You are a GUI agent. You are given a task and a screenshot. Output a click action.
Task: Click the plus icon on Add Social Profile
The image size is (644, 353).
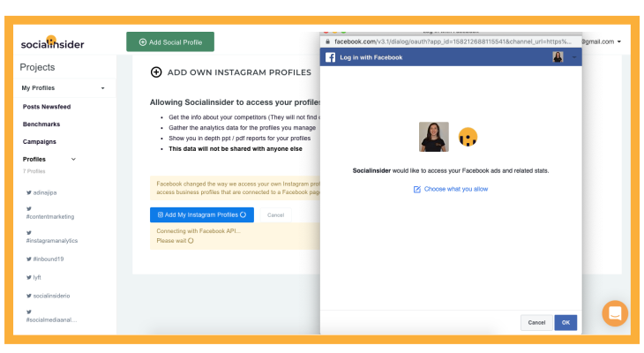pyautogui.click(x=143, y=41)
